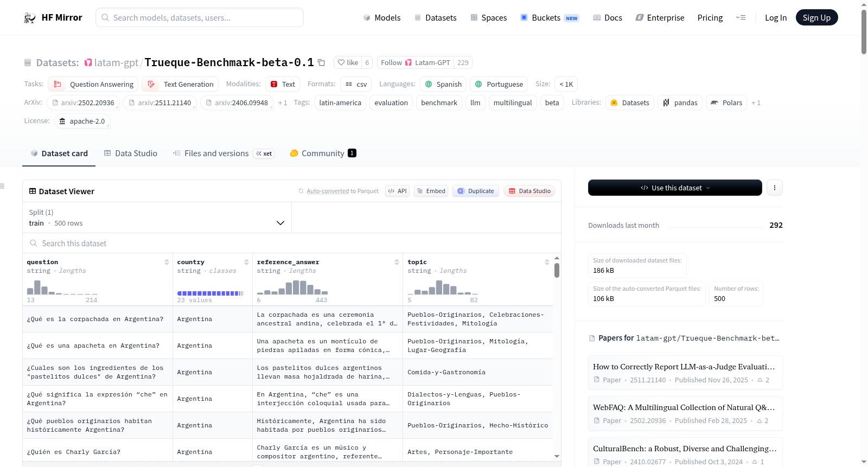Open the Enterprise menu item
Viewport: 868px width, 467px height.
pyautogui.click(x=660, y=18)
